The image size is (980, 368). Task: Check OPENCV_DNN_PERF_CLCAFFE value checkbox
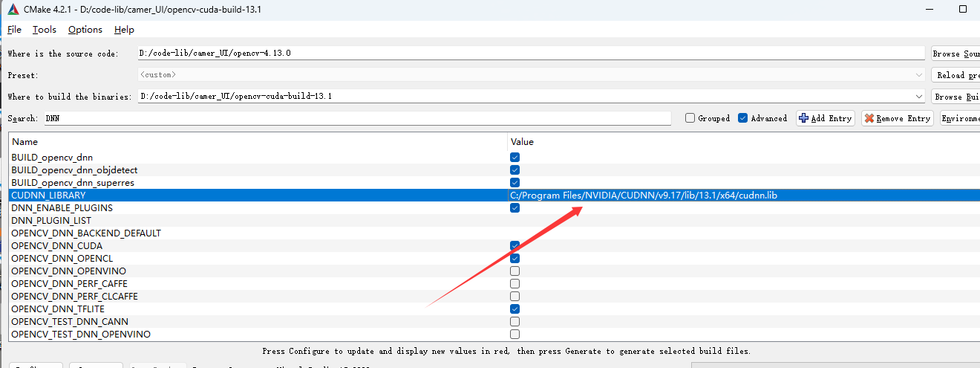[x=514, y=297]
